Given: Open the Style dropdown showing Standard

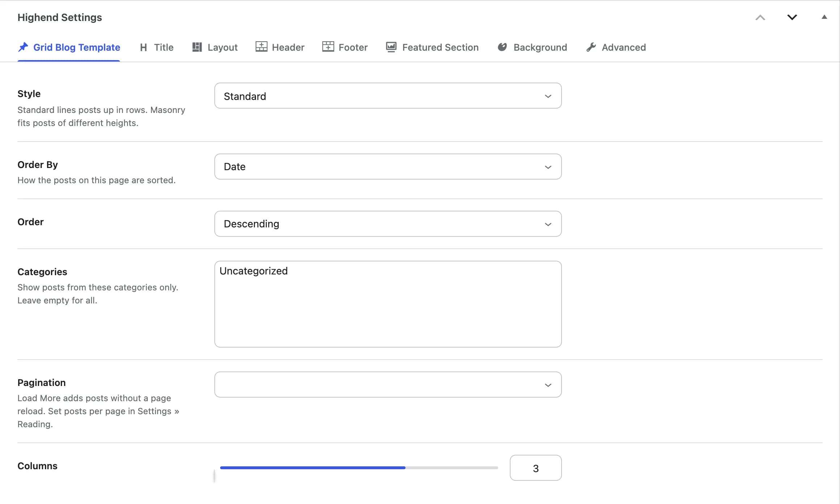Looking at the screenshot, I should 388,96.
